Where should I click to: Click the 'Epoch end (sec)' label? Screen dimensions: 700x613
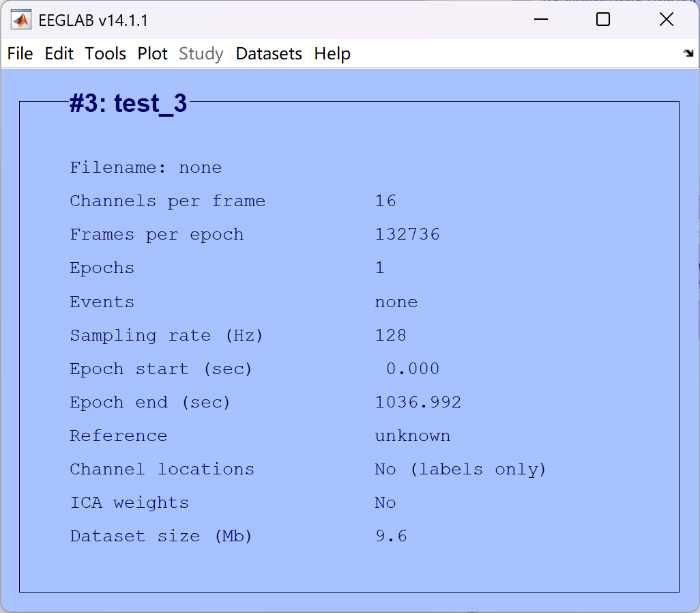(151, 403)
